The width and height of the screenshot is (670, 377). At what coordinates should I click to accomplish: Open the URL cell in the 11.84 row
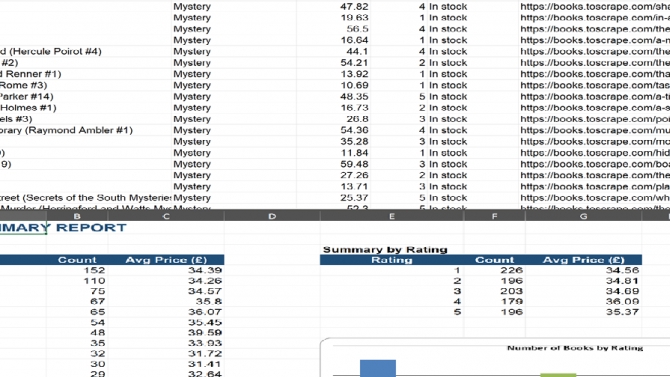(594, 153)
